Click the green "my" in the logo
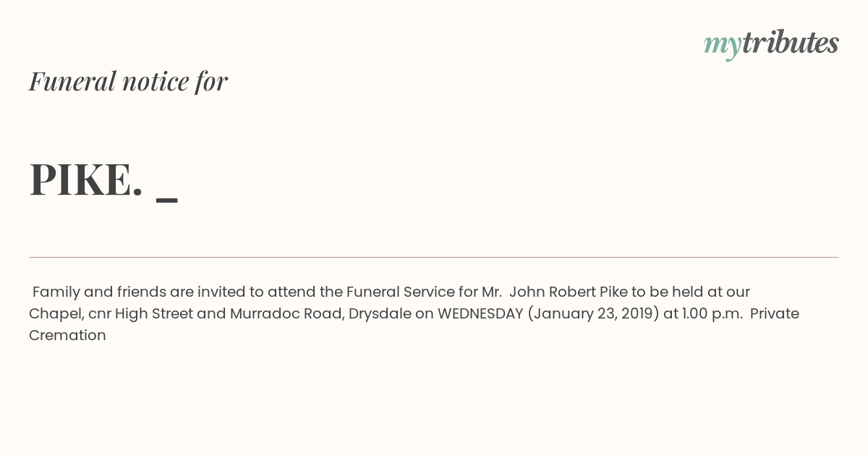The width and height of the screenshot is (868, 456). 722,45
